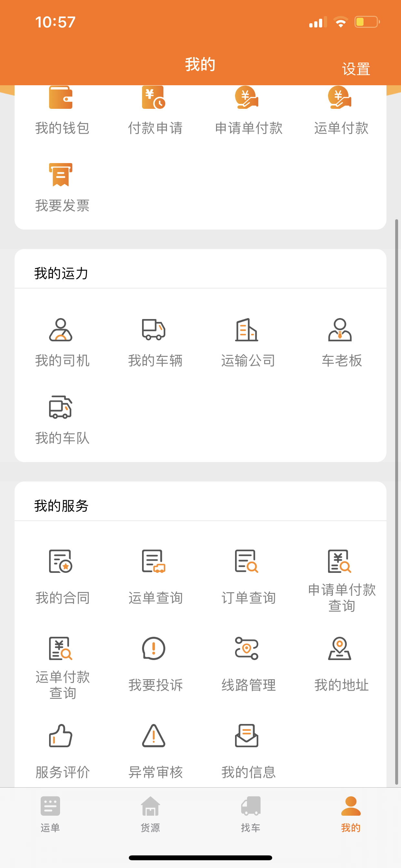
Task: Tap the 运单付款查询 icon
Action: pyautogui.click(x=61, y=648)
